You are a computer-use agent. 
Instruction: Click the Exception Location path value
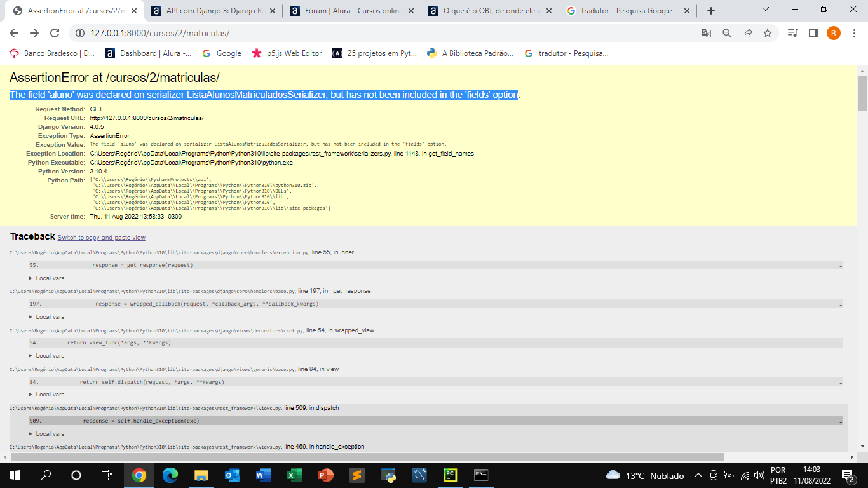tap(281, 154)
